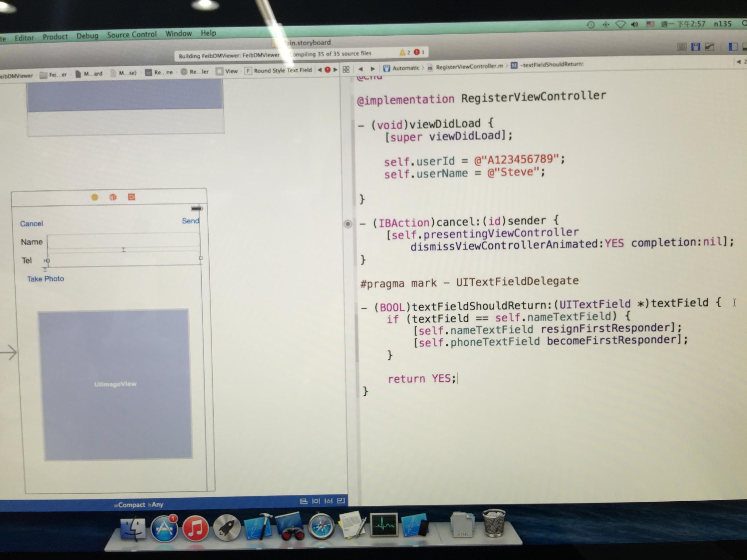Select the Exit scene icon

(132, 197)
